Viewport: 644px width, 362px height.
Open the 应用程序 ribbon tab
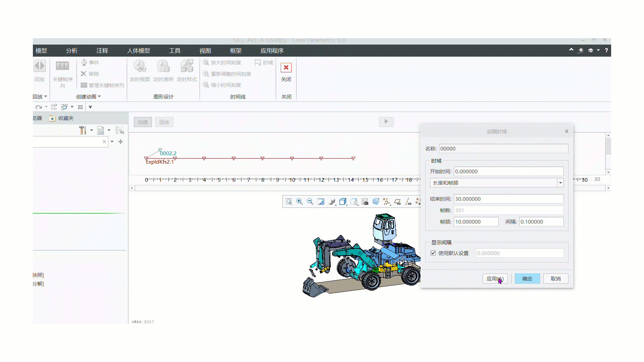[272, 51]
